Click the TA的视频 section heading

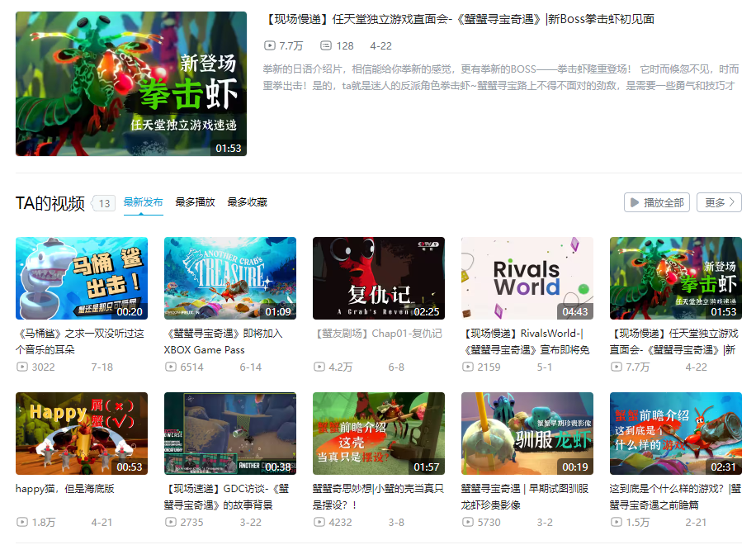point(50,203)
